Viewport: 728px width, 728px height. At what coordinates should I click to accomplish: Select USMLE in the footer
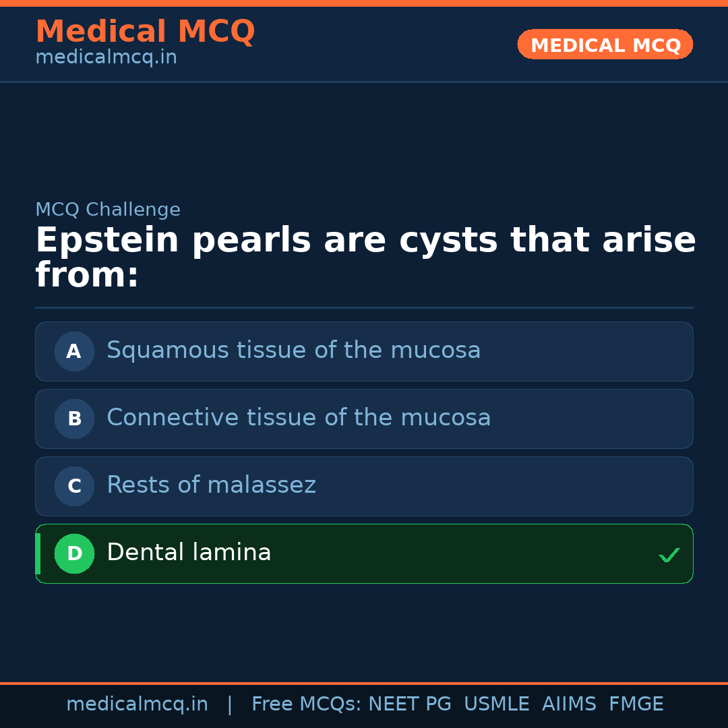click(x=496, y=704)
